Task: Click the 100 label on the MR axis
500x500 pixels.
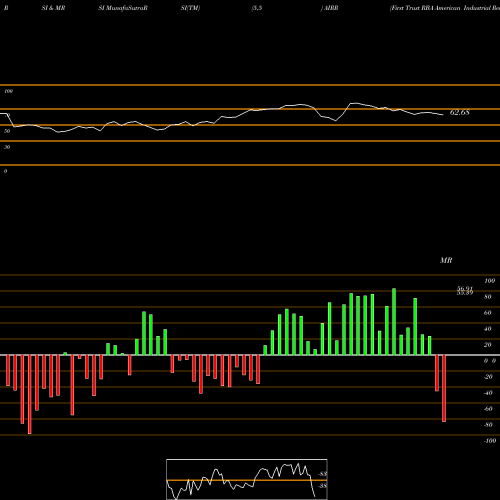Action: [489, 281]
